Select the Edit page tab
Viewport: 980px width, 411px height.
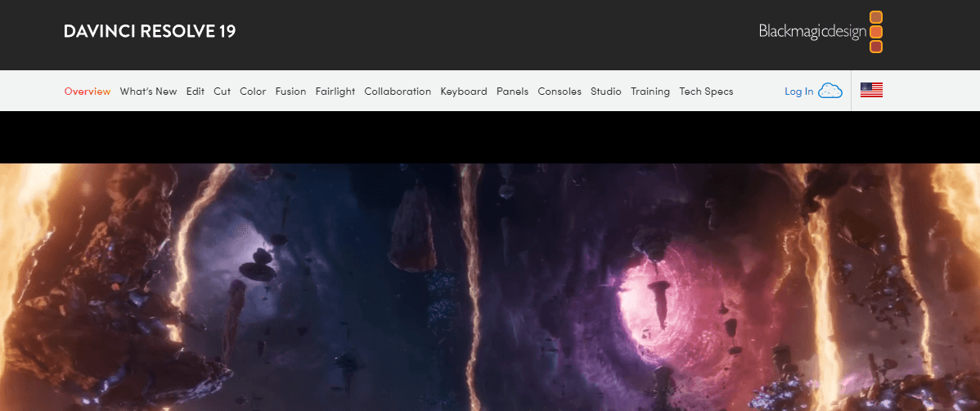pos(195,92)
